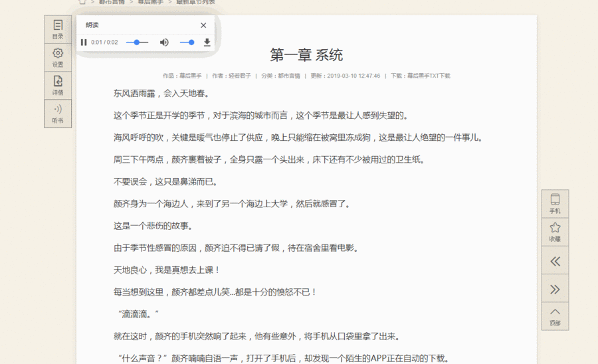This screenshot has width=598, height=364.
Task: Open 都市言情 breadcrumb link
Action: click(112, 2)
